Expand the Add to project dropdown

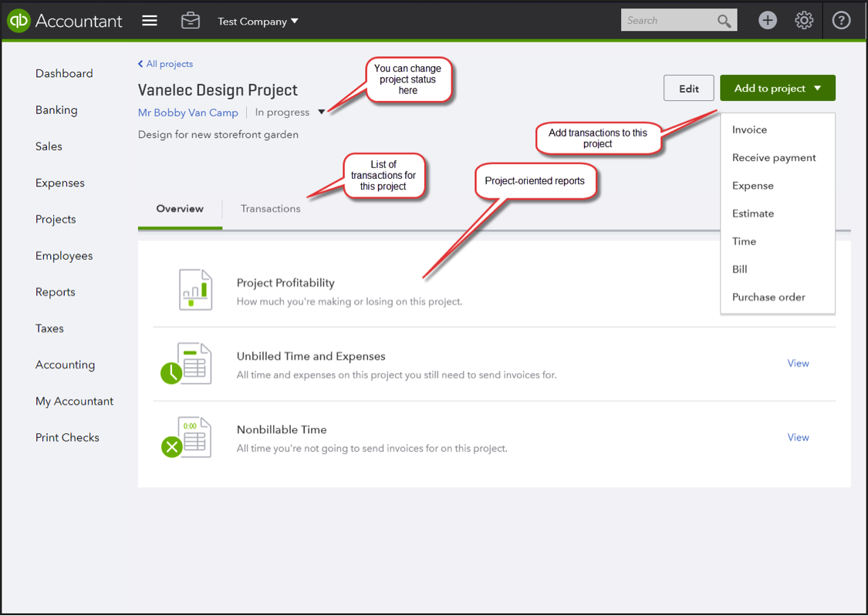click(x=777, y=88)
